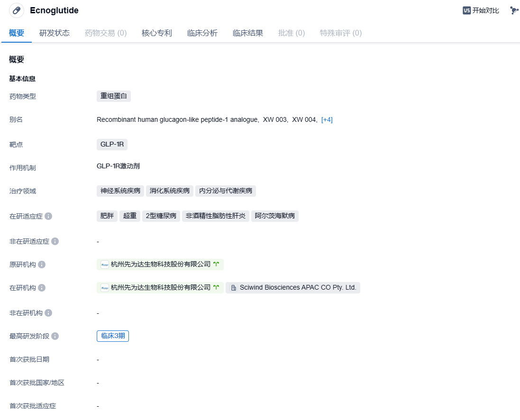
Task: Click the info icon beside 原研机构
Action: (42, 265)
